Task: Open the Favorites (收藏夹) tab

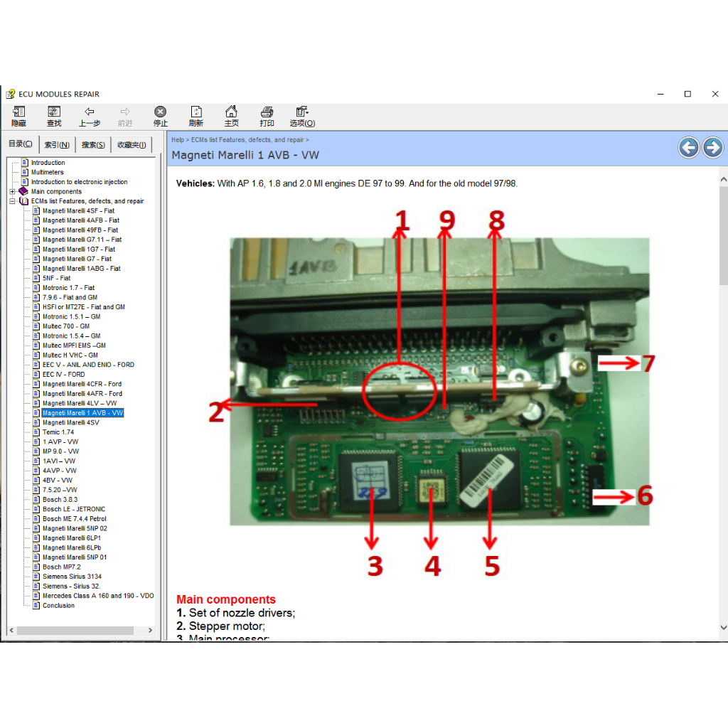Action: 132,145
